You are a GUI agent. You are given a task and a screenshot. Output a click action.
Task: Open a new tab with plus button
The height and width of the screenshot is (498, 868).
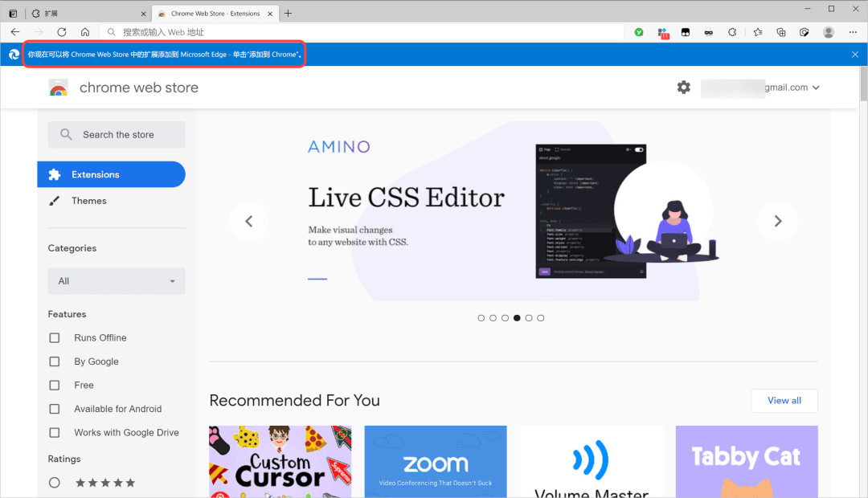[x=288, y=14]
